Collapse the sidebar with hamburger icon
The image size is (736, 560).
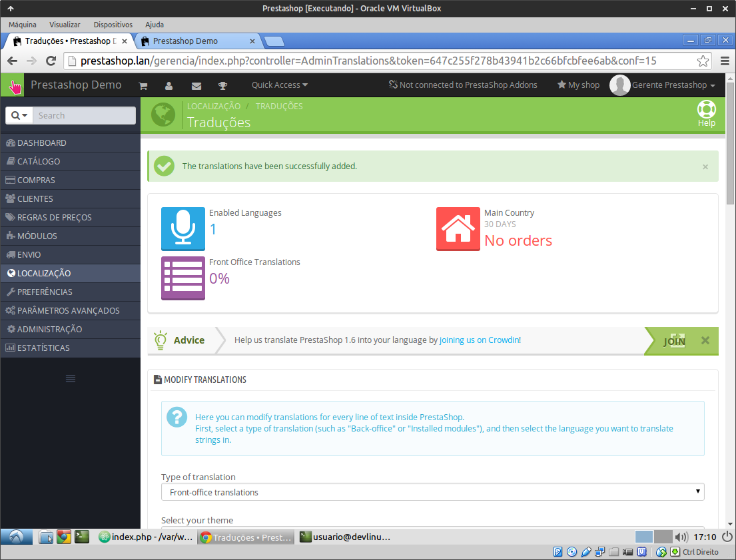tap(71, 378)
